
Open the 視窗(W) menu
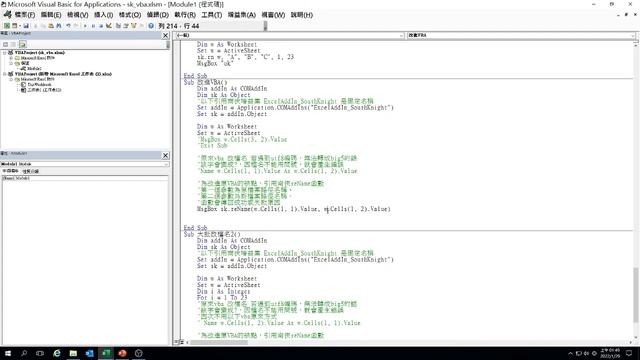point(273,15)
